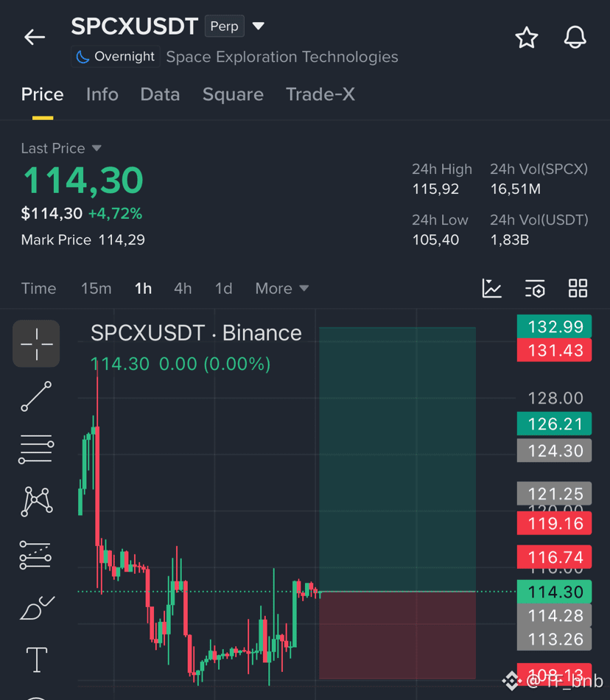Open the chart indicators icon
Viewport: 610px width, 700px height.
491,288
